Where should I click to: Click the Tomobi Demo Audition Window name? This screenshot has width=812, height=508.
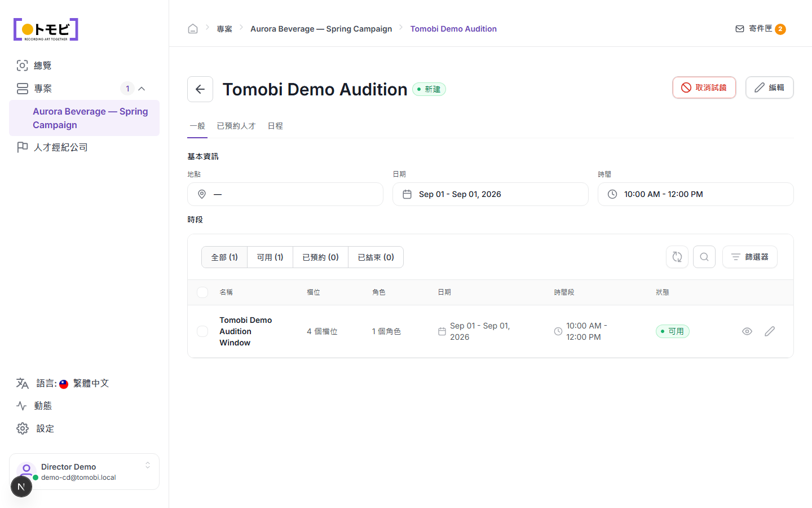pos(246,331)
